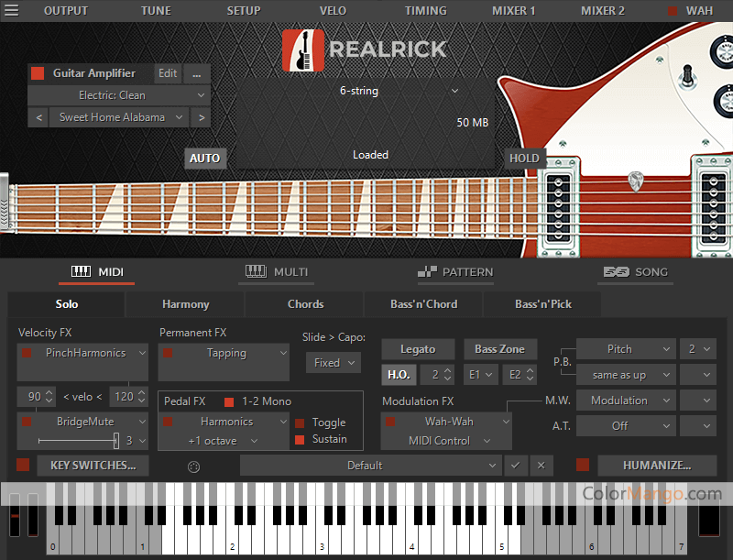Go to previous amplifier preset arrow
This screenshot has width=733, height=560.
[38, 117]
